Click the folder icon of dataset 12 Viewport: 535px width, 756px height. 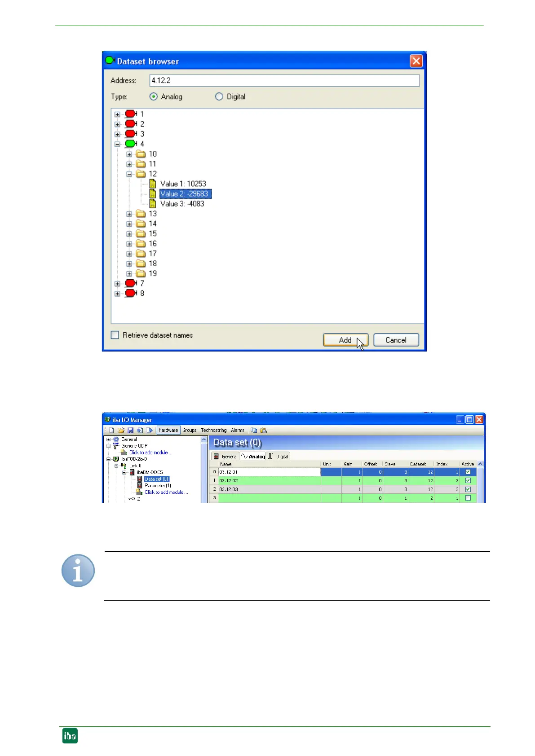pyautogui.click(x=141, y=174)
